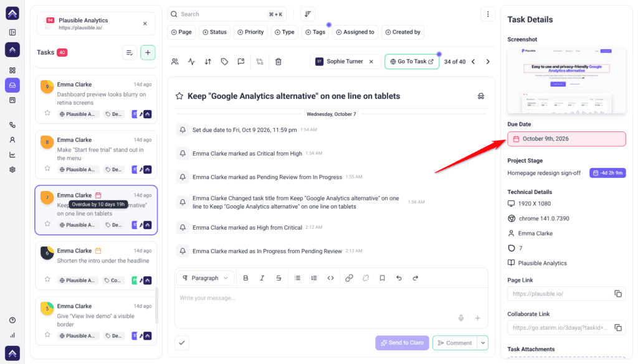Click the Send to Claro button

402,343
